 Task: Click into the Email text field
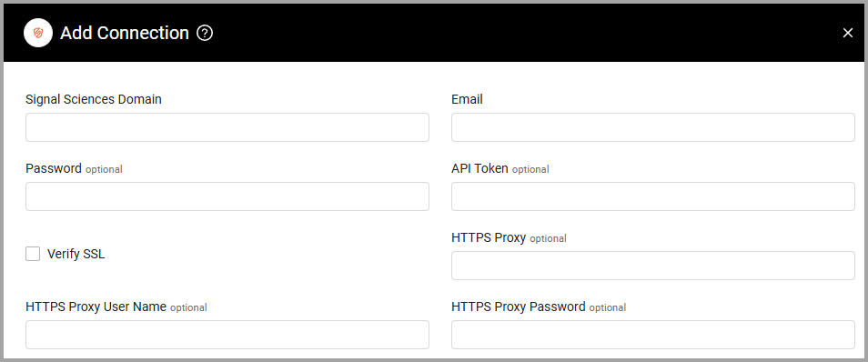point(653,127)
